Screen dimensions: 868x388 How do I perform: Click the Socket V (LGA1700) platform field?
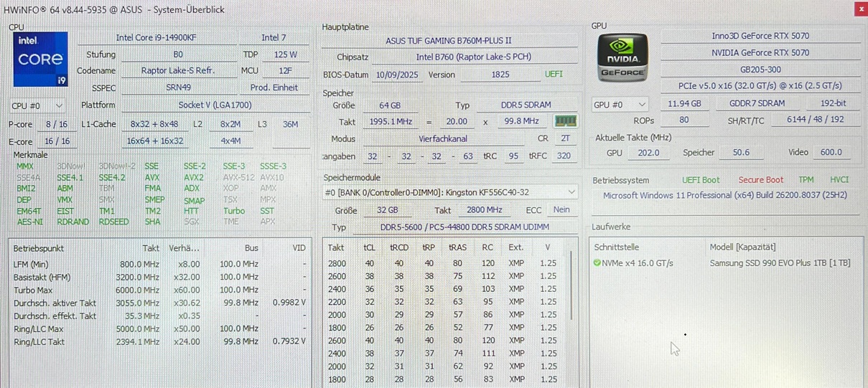point(214,105)
